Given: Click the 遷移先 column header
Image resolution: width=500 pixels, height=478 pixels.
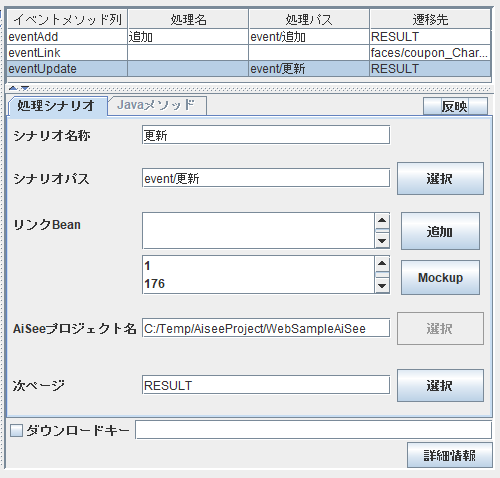Looking at the screenshot, I should point(430,19).
